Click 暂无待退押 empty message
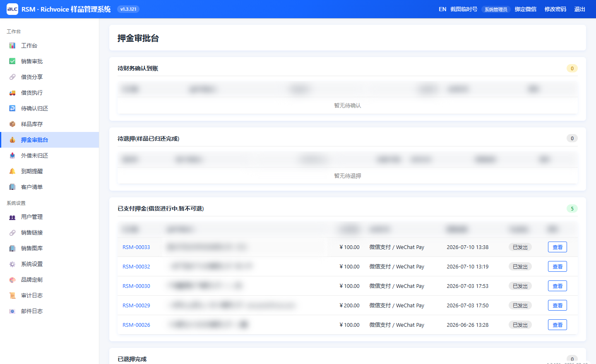This screenshot has height=364, width=596. [348, 176]
